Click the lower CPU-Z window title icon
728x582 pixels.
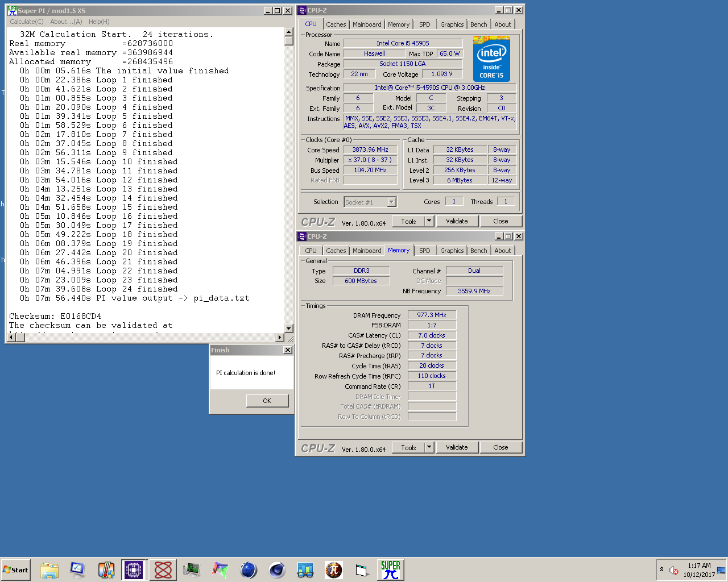pyautogui.click(x=302, y=236)
